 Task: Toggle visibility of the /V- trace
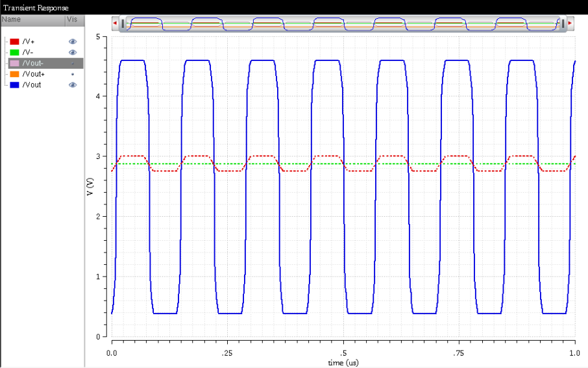coord(73,53)
